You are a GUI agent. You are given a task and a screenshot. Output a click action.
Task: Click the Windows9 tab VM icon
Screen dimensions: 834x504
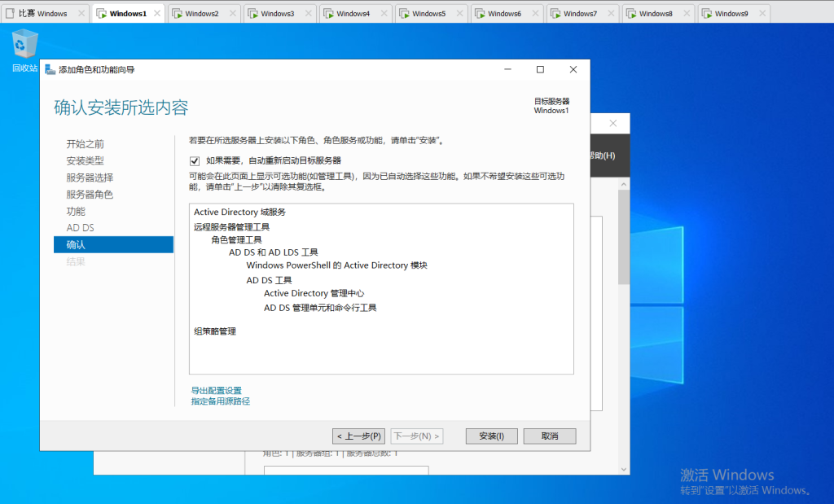[x=706, y=14]
